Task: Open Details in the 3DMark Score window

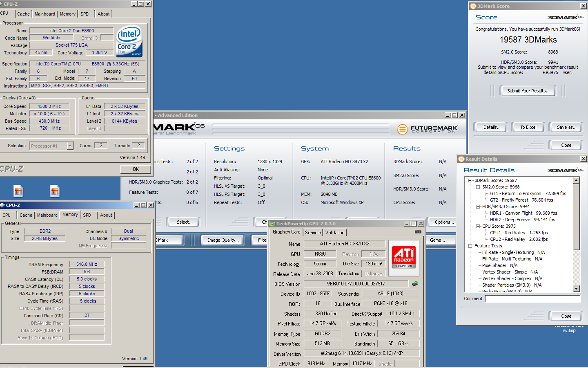Action: (492, 127)
